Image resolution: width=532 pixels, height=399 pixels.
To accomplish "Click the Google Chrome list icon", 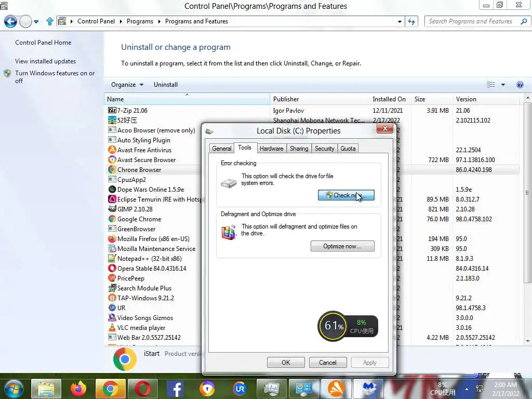I will (112, 219).
